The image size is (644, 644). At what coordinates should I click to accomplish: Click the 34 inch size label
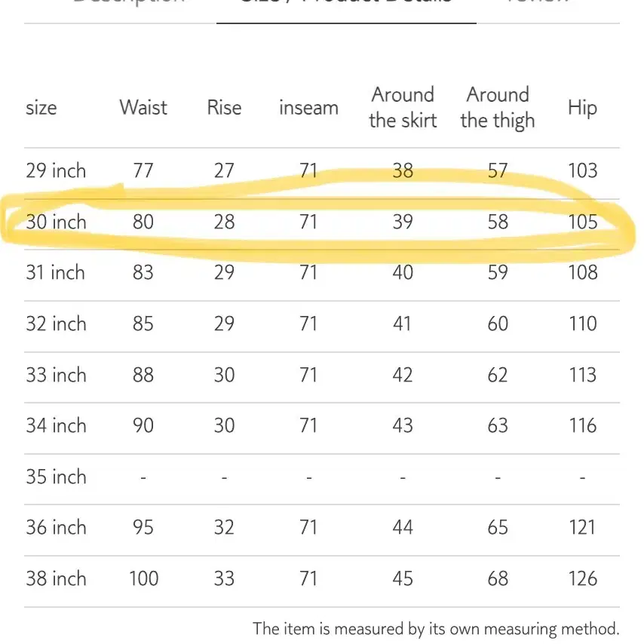(57, 425)
